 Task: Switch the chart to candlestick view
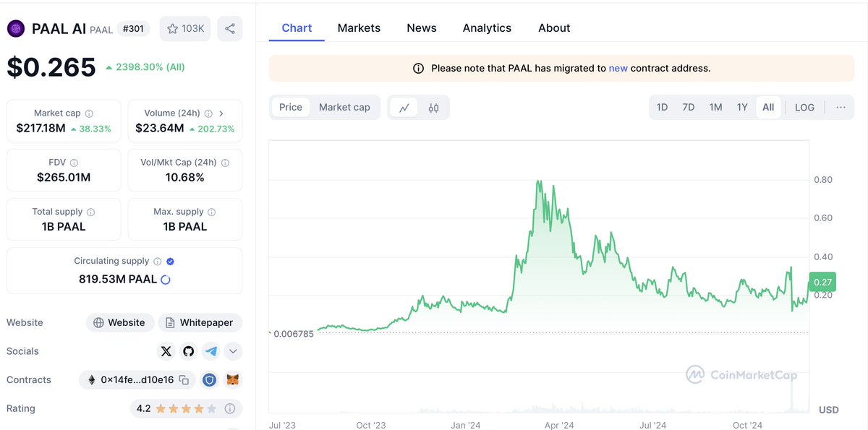(x=431, y=106)
